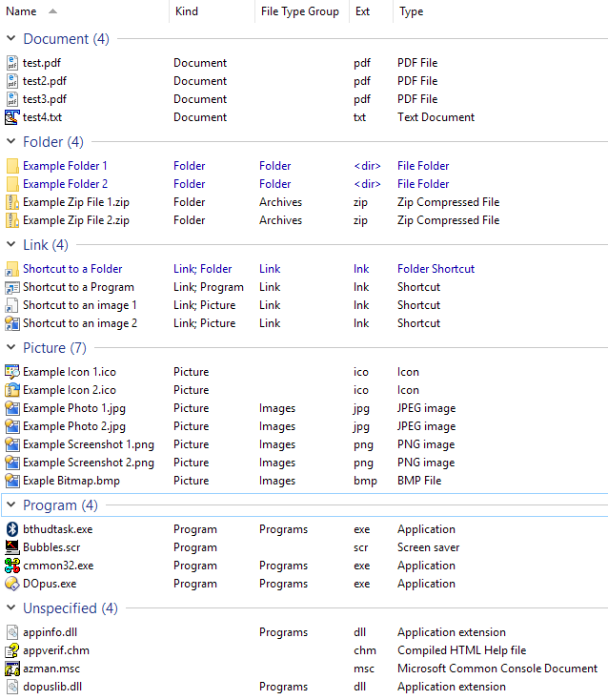Click the Example Folder 2 icon
The width and height of the screenshot is (608, 700).
click(12, 184)
